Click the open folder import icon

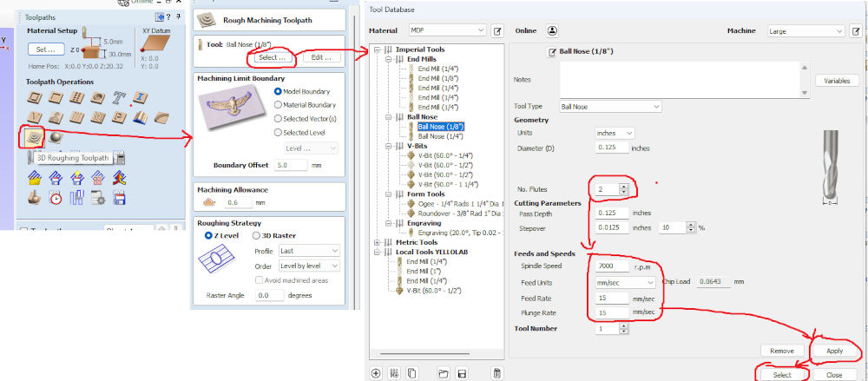[444, 373]
